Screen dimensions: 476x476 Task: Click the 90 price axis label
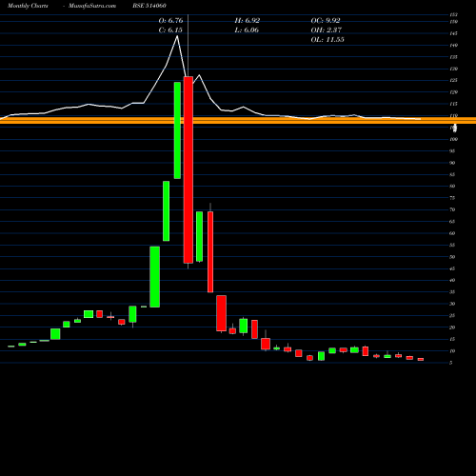click(x=452, y=163)
